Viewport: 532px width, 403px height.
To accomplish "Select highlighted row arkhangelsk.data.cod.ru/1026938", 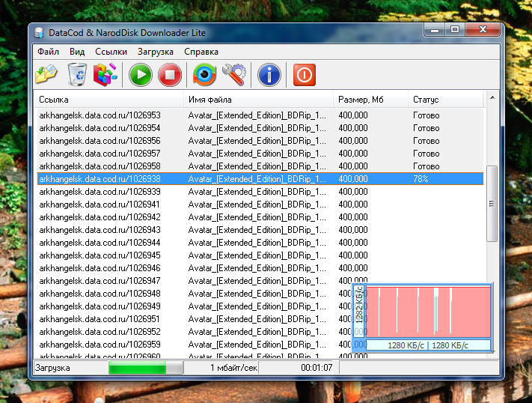I will pyautogui.click(x=260, y=179).
